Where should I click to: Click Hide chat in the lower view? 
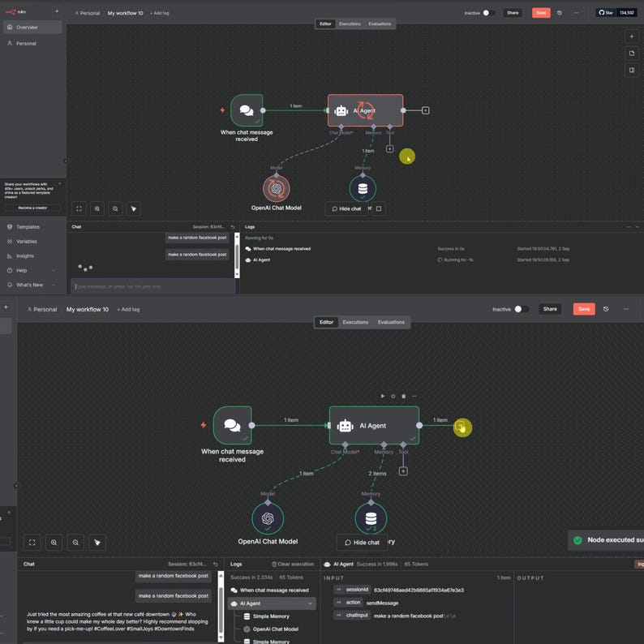[x=363, y=542]
